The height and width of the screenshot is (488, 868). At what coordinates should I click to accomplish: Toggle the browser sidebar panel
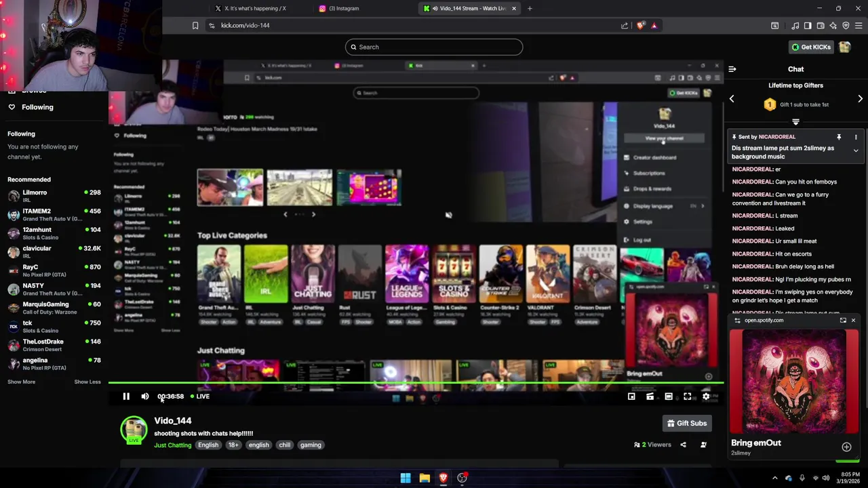pyautogui.click(x=808, y=26)
